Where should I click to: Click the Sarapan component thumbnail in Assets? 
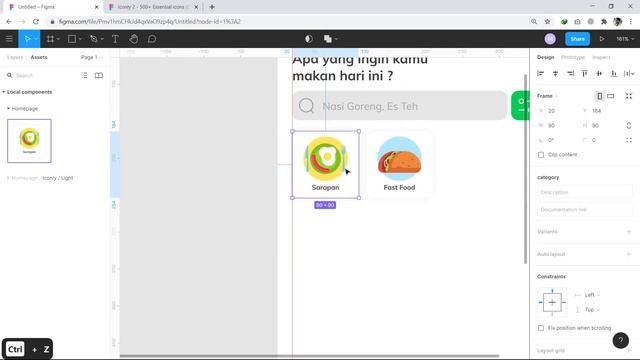point(29,141)
